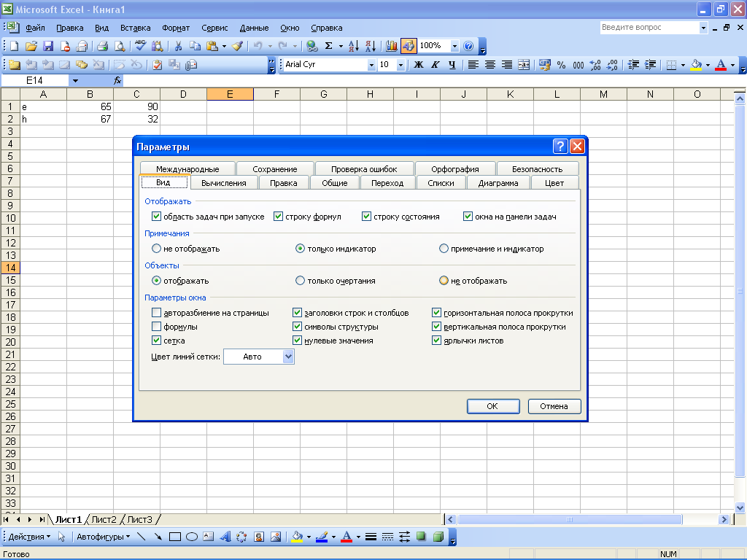The height and width of the screenshot is (560, 747).
Task: Open a file with the Open folder icon
Action: (x=31, y=46)
